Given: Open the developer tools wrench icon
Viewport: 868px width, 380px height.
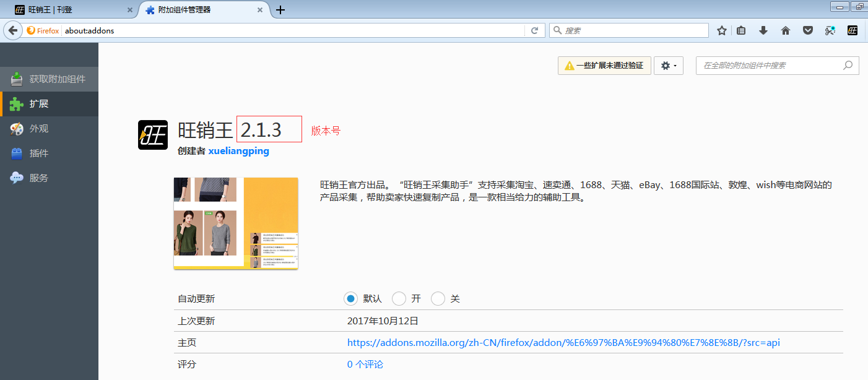Looking at the screenshot, I should point(830,30).
